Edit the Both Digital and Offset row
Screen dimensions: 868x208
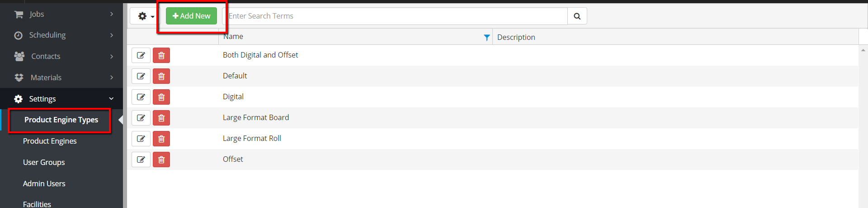click(141, 55)
